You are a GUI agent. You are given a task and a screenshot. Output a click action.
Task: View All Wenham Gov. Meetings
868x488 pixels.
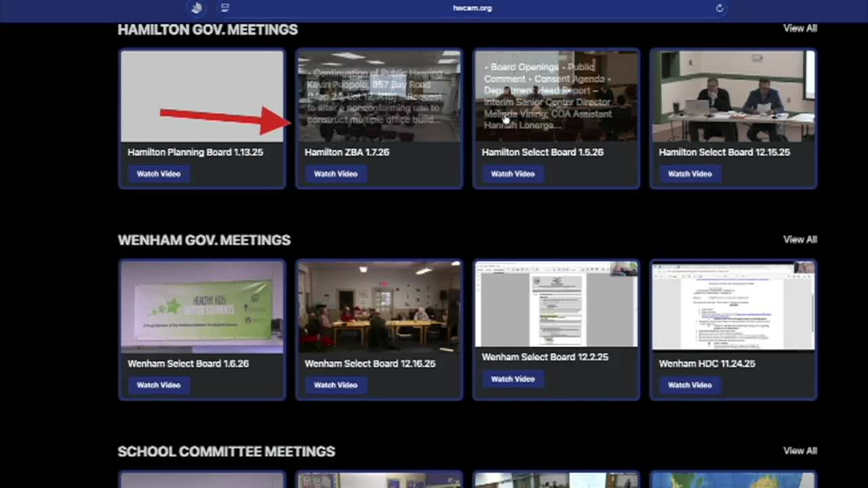pyautogui.click(x=800, y=239)
